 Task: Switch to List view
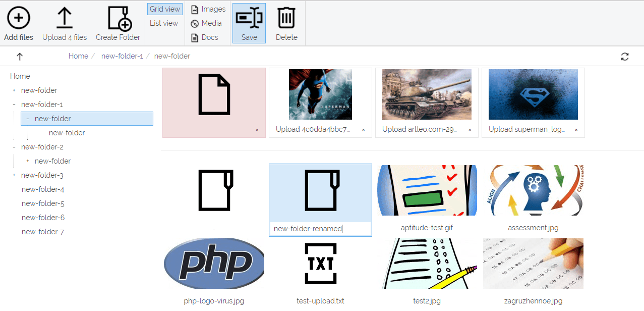click(163, 23)
